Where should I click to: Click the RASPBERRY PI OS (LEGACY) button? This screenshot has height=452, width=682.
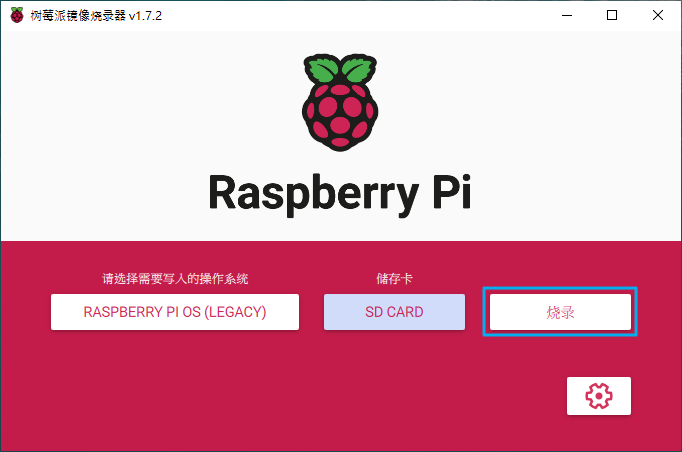pyautogui.click(x=175, y=312)
